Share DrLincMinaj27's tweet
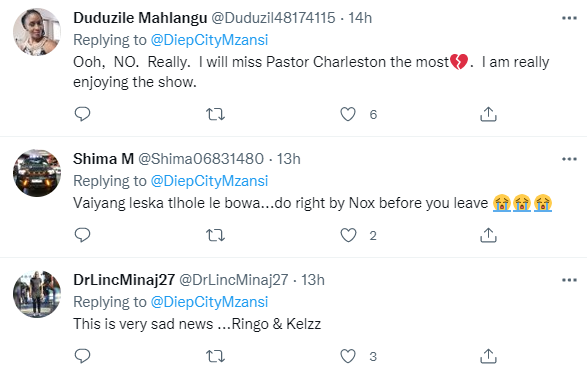587x372 pixels. point(488,356)
